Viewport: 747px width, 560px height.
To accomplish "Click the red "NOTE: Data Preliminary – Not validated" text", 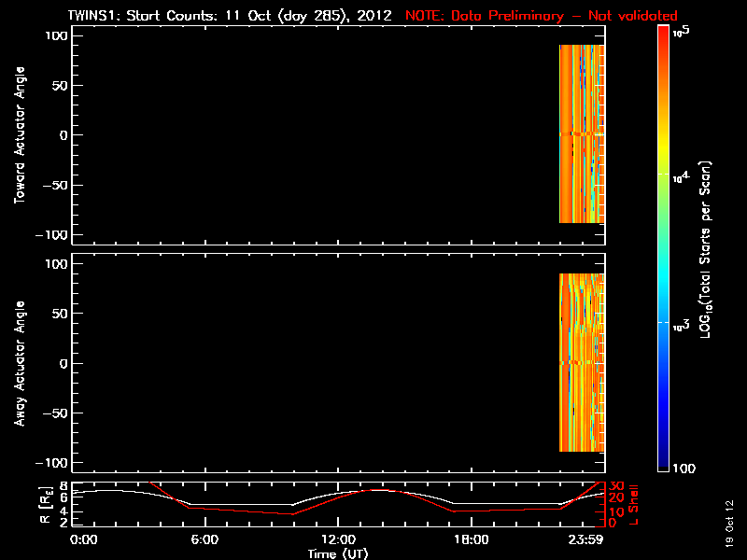I will pyautogui.click(x=542, y=16).
